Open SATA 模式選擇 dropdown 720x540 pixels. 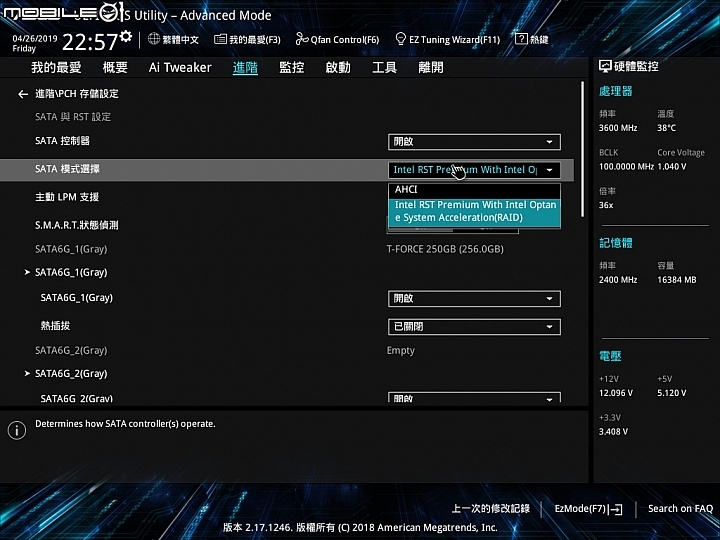474,170
